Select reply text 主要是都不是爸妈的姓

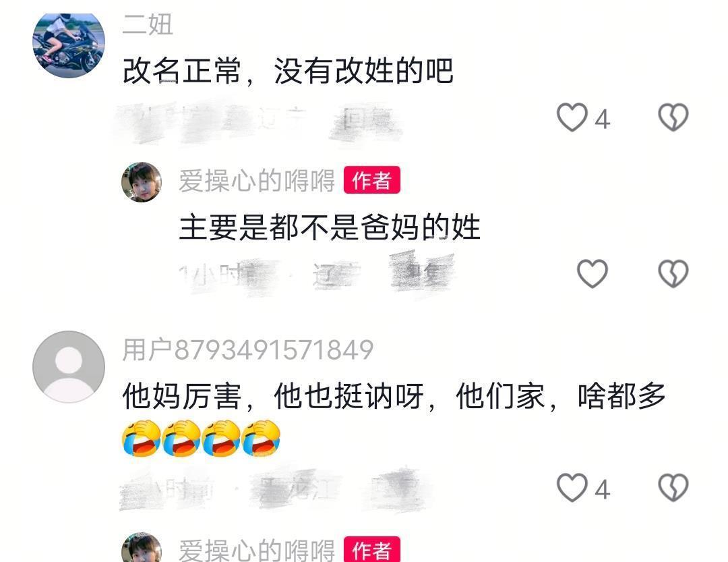pyautogui.click(x=330, y=227)
